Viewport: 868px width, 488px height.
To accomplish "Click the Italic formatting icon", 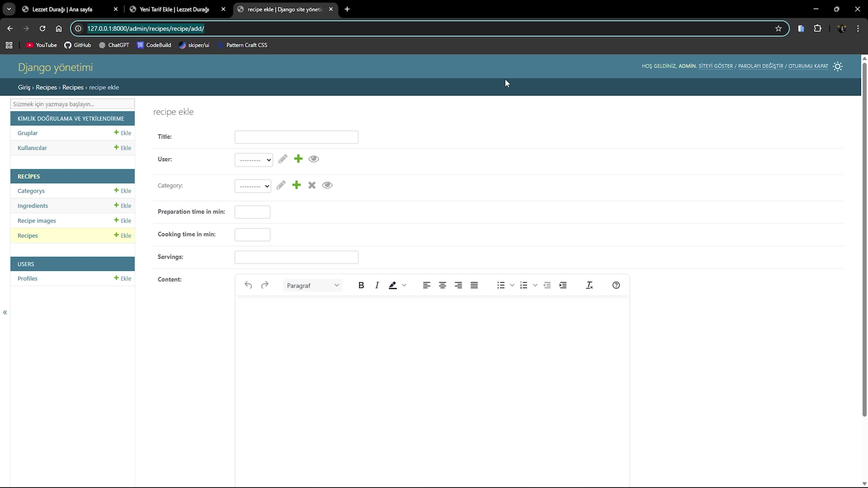I will click(377, 285).
